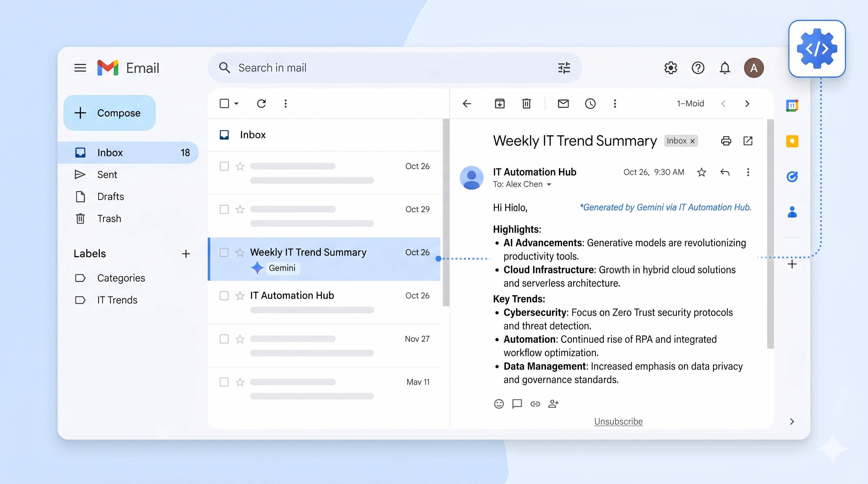Add emoji reaction to email
Image resolution: width=868 pixels, height=484 pixels.
499,404
